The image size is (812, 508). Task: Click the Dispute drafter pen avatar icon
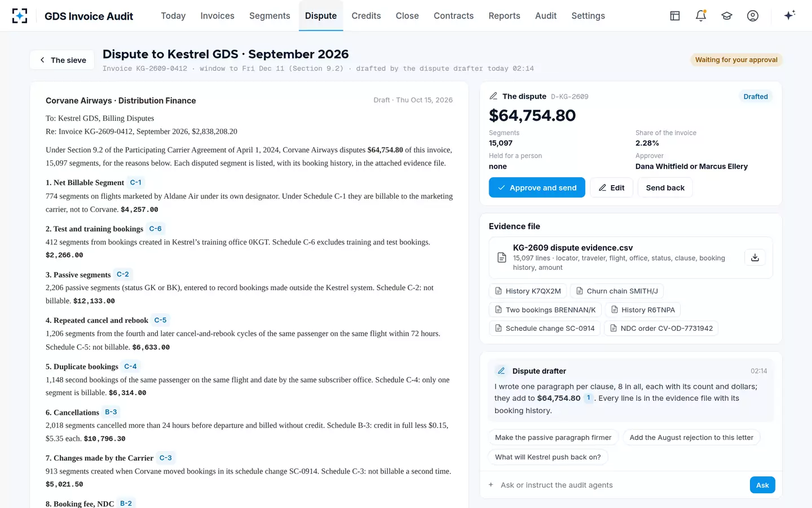coord(501,371)
